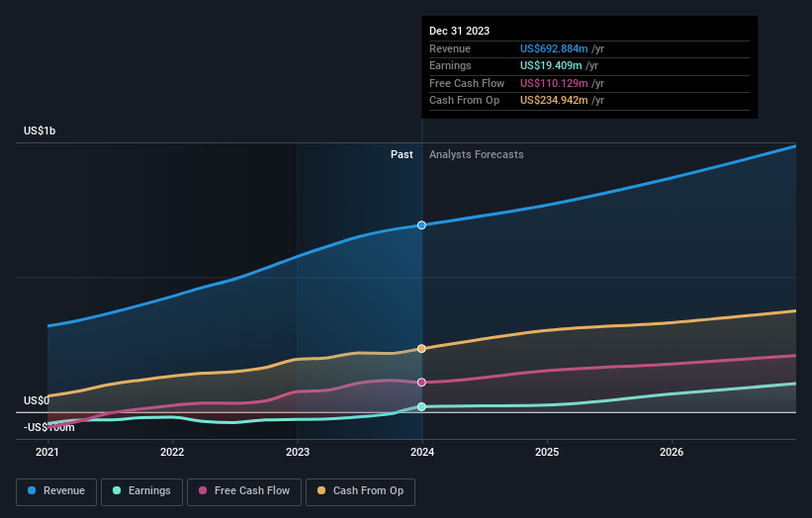Click the US$234.942m cash from op value
Image resolution: width=812 pixels, height=518 pixels.
tap(554, 101)
